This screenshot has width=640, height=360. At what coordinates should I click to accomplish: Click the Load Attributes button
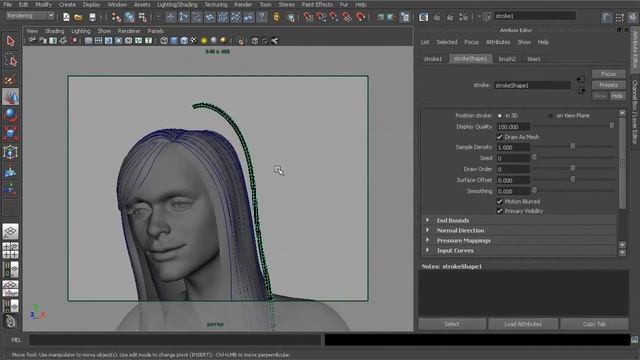[x=523, y=324]
